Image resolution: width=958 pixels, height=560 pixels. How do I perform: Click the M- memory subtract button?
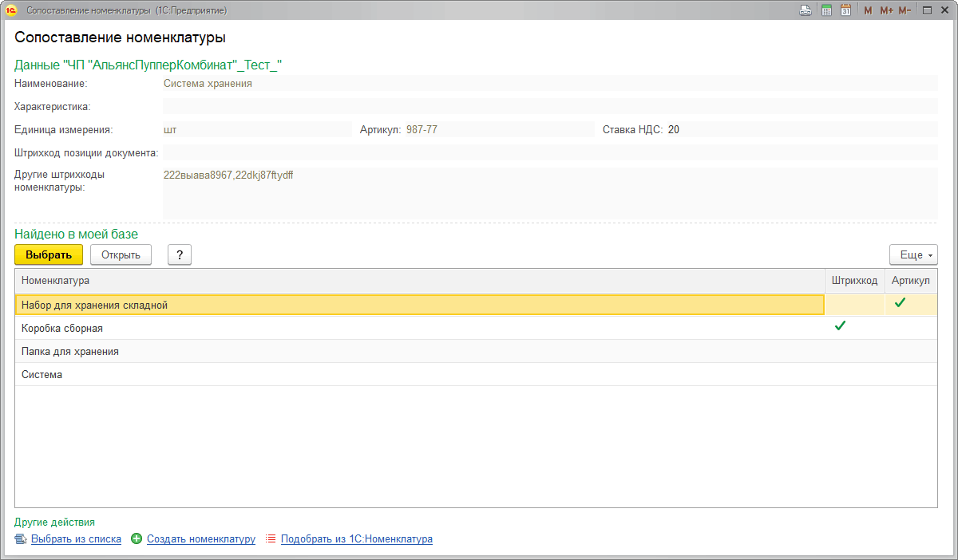[905, 10]
